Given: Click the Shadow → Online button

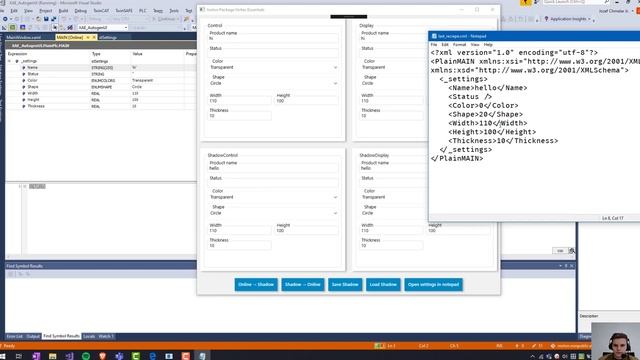Looking at the screenshot, I should tap(302, 284).
